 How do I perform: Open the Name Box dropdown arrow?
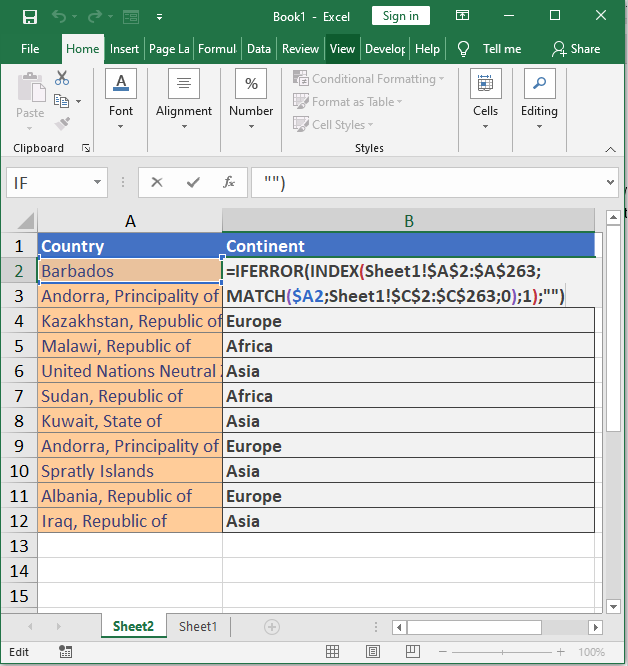tap(98, 182)
